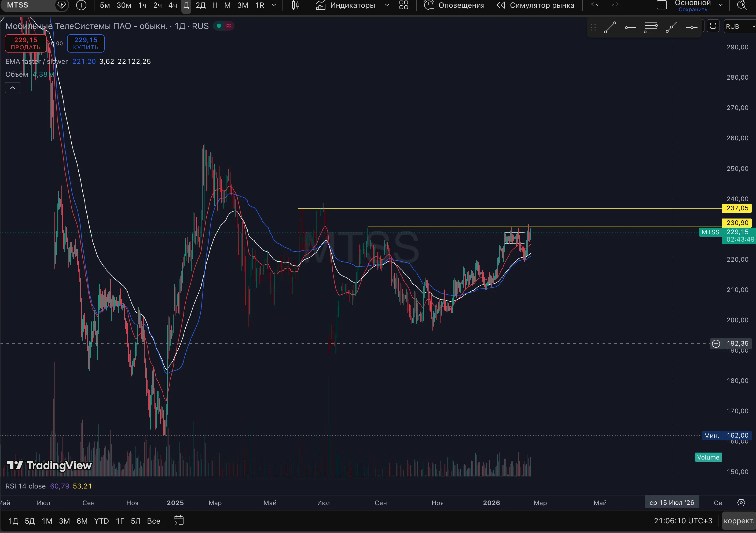Click the fullscreen frame icon beside RUB
This screenshot has width=756, height=533.
coord(713,26)
